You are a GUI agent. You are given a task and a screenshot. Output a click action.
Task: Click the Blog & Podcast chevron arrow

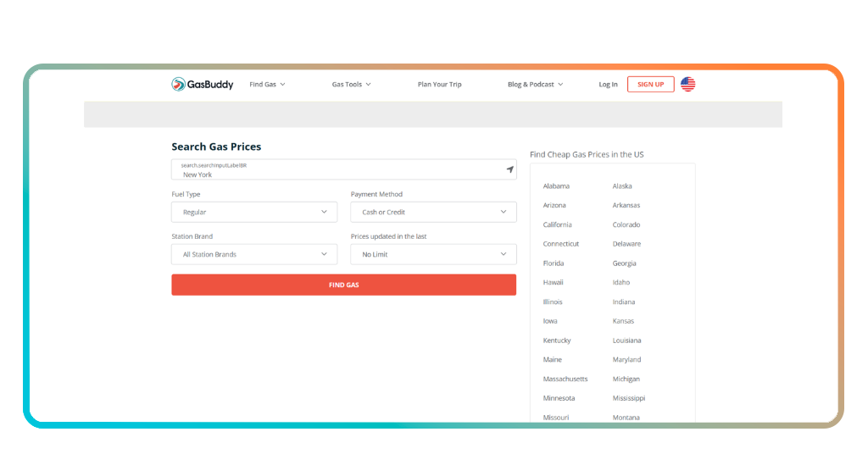[560, 85]
